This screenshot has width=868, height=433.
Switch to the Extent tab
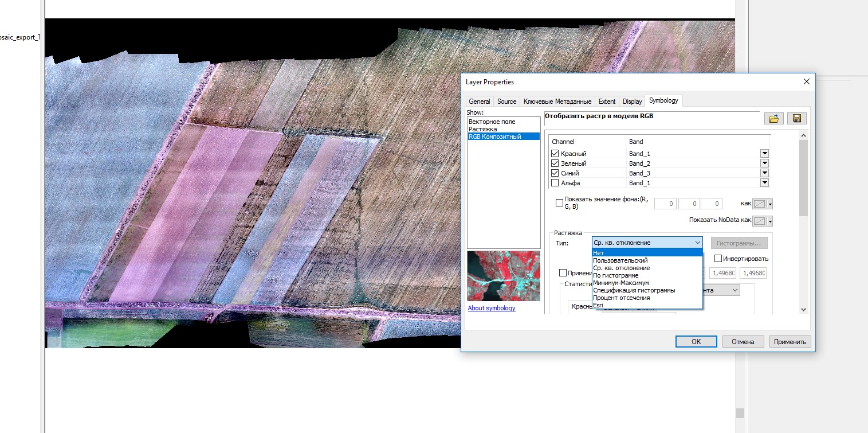[607, 102]
